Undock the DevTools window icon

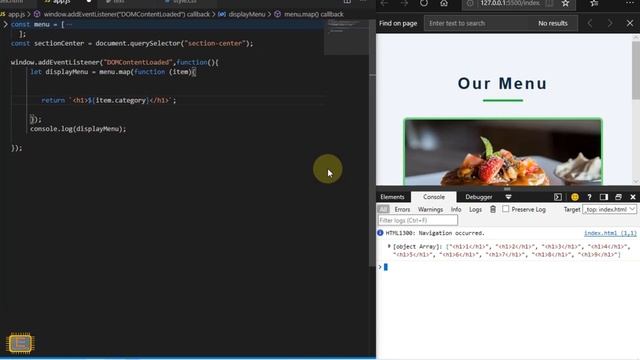[618, 197]
